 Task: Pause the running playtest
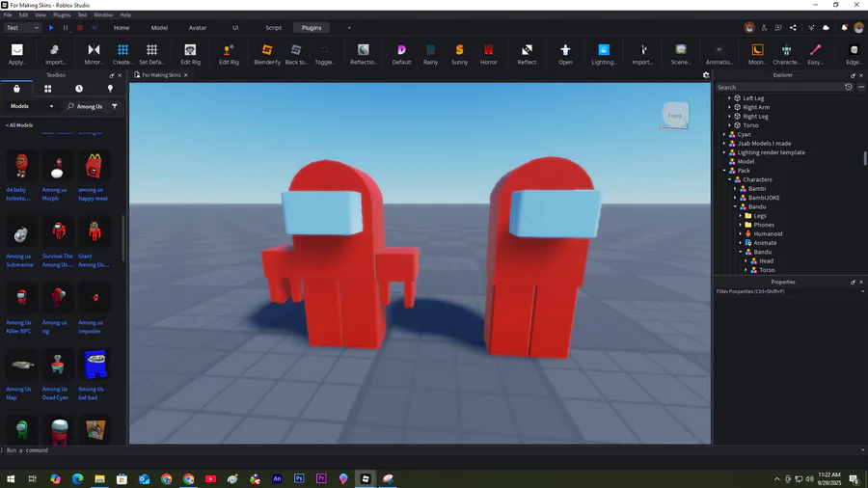point(66,28)
